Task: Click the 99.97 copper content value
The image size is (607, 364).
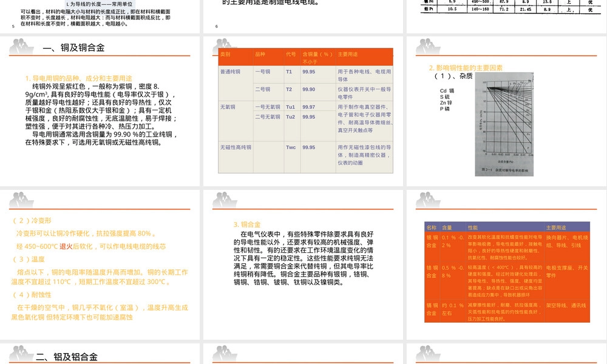Action: click(x=308, y=107)
